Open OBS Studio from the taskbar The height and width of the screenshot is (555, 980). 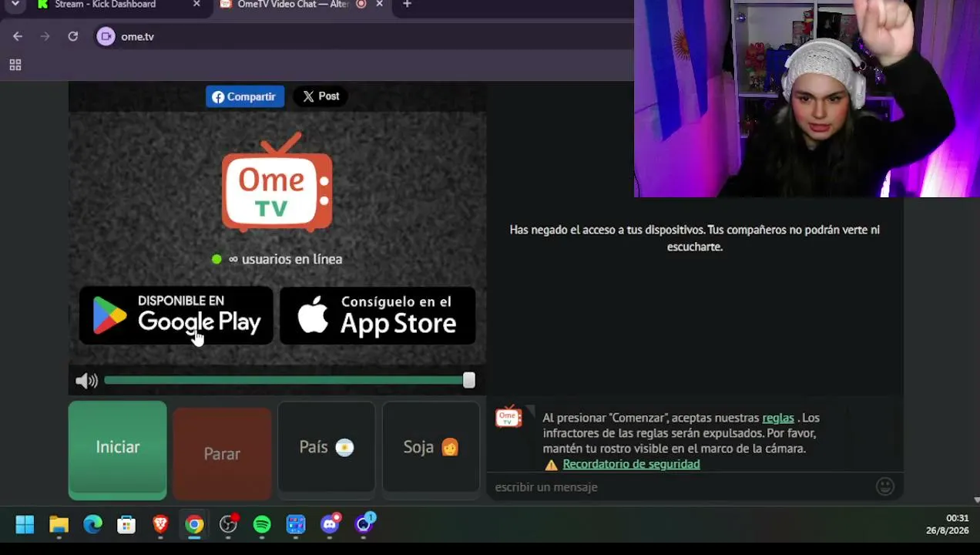228,525
